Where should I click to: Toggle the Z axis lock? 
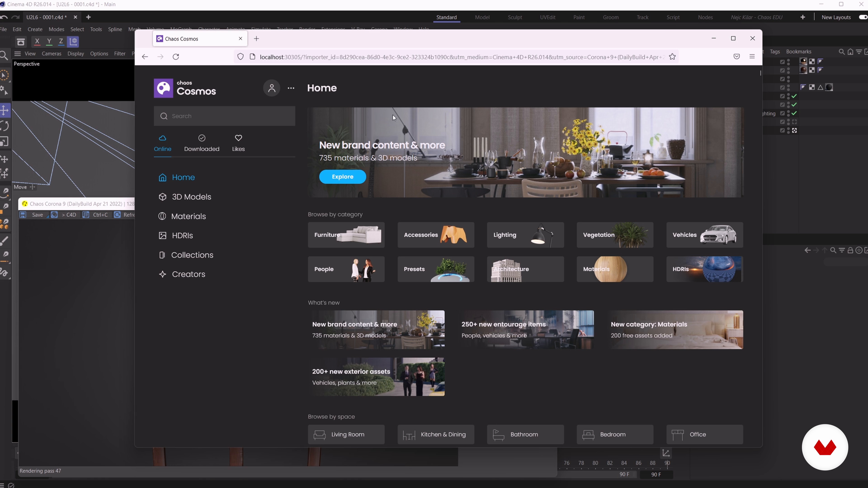61,42
